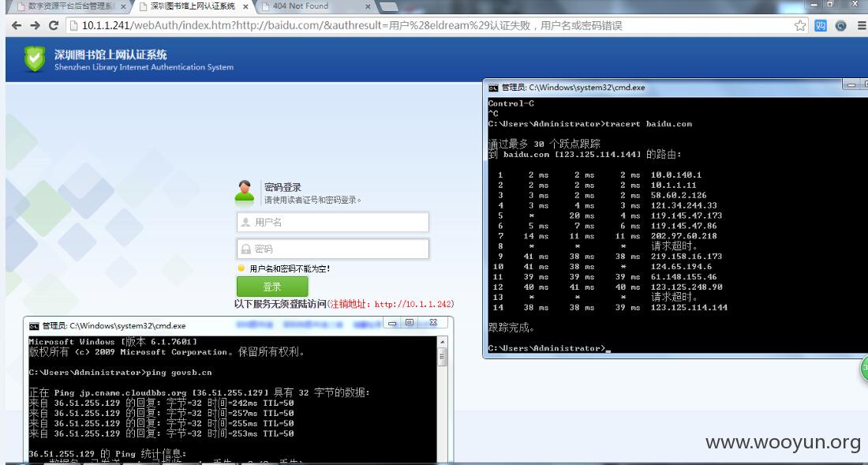Open the ping cmd window system icon
This screenshot has height=465, width=868.
[x=34, y=326]
